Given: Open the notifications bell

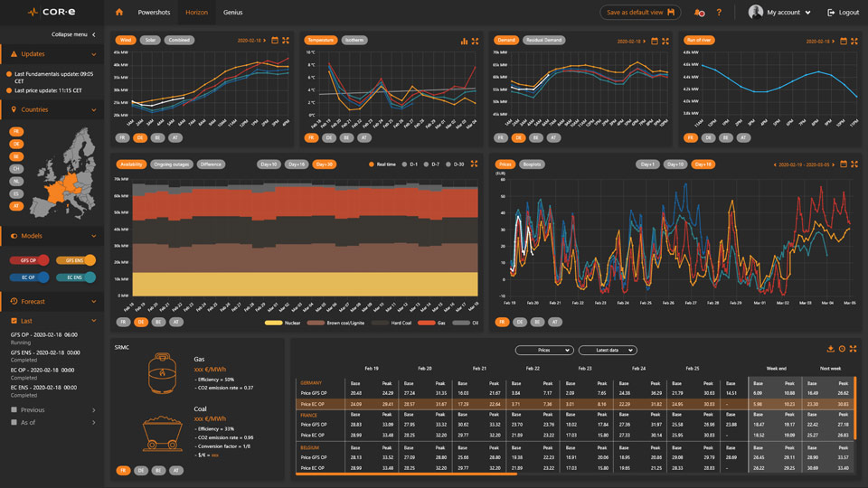Looking at the screenshot, I should 699,13.
